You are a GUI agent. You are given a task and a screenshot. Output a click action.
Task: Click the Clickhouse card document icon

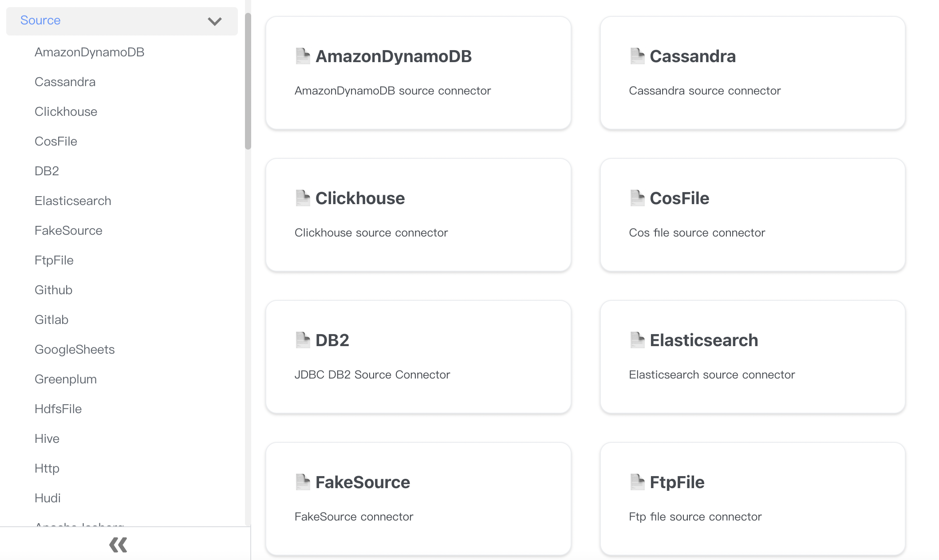pos(303,198)
